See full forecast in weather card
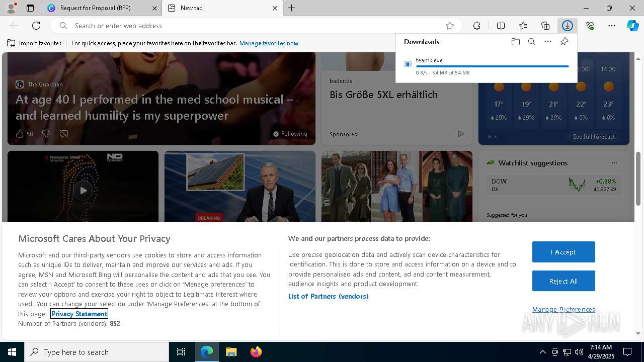 click(594, 137)
